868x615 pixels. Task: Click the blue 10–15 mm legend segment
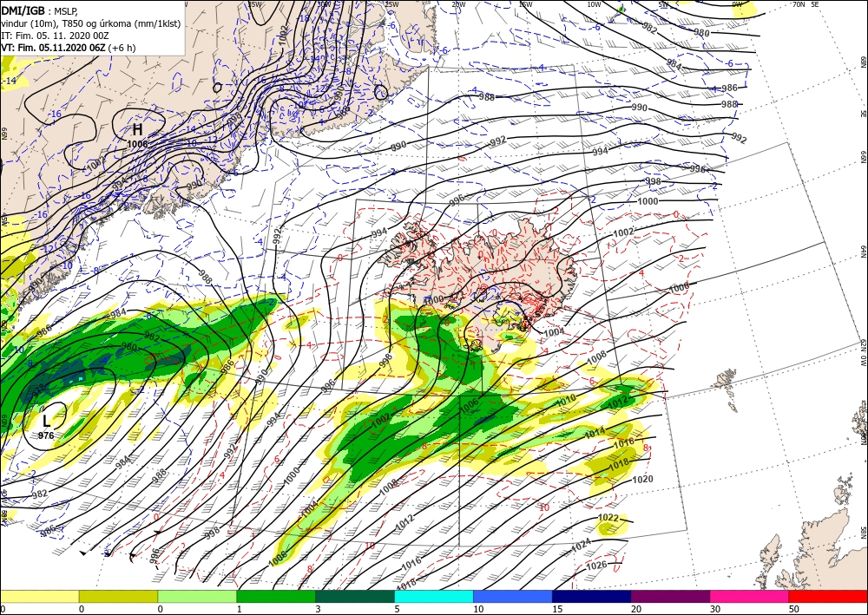click(513, 596)
